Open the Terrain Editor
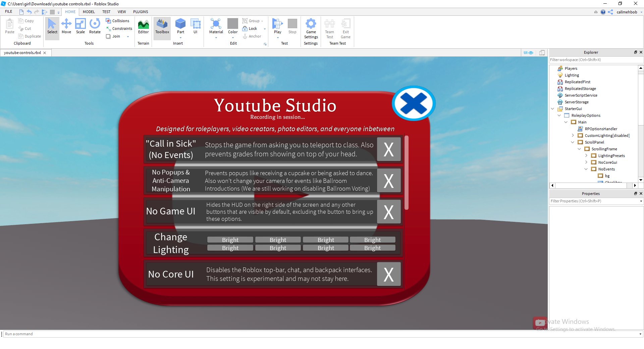This screenshot has height=349, width=644. pos(143,26)
